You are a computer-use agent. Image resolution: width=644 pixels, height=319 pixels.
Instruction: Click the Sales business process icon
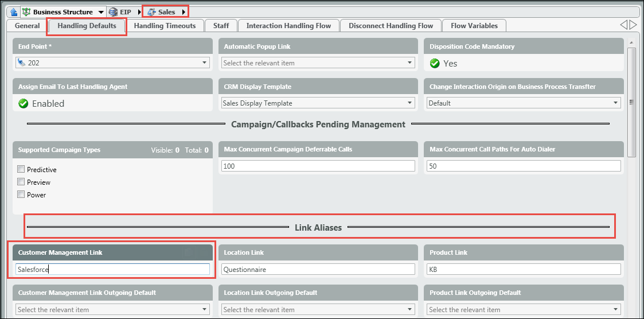pos(151,11)
